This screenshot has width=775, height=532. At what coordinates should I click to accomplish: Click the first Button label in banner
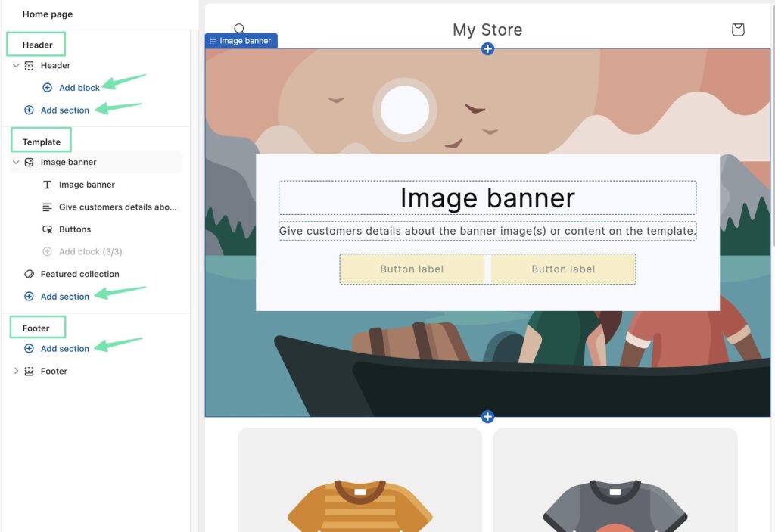coord(412,269)
